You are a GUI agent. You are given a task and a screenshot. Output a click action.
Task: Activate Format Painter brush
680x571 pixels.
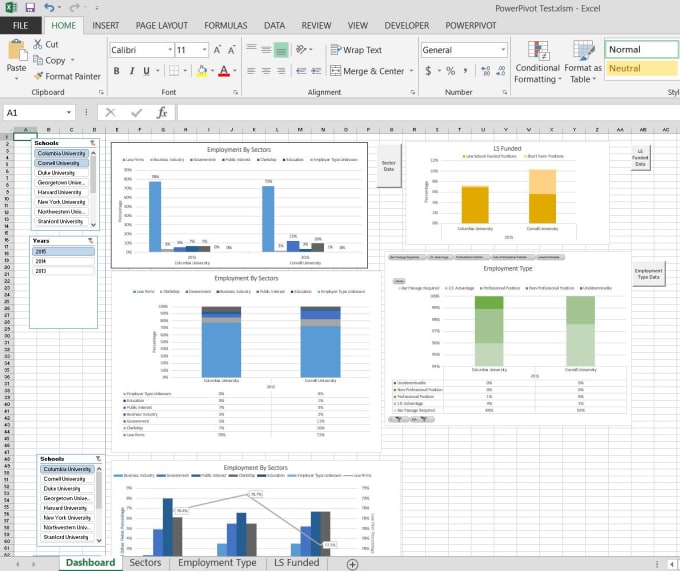coord(67,76)
